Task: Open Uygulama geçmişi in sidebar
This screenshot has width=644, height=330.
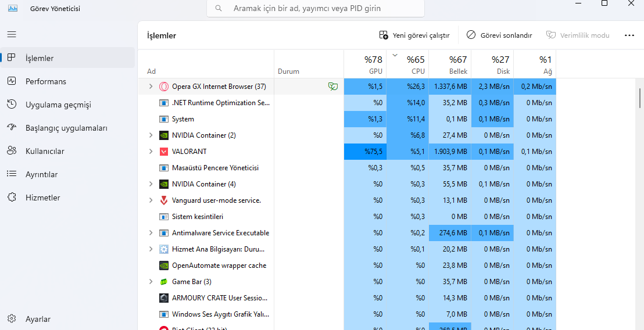Action: [68, 105]
